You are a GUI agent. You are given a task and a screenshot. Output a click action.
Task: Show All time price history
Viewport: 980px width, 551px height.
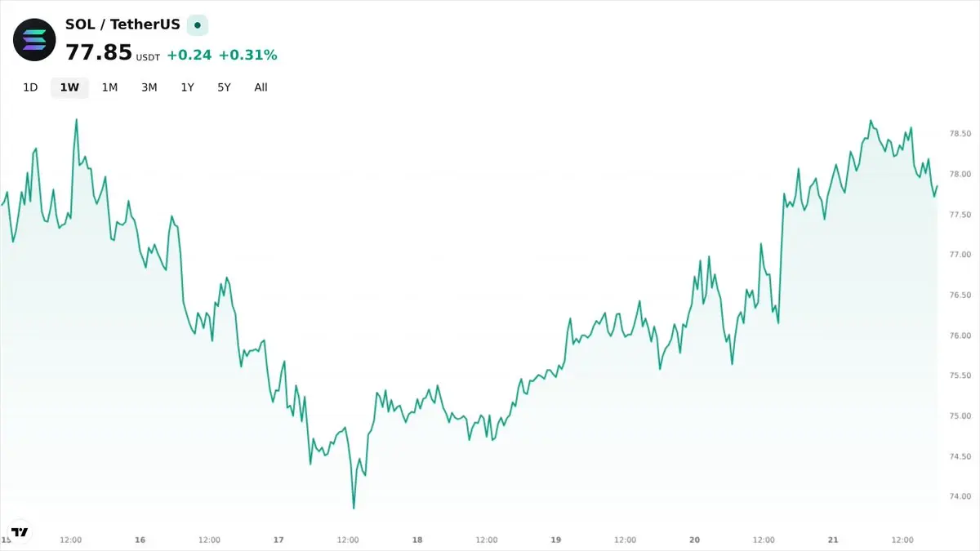pos(261,87)
